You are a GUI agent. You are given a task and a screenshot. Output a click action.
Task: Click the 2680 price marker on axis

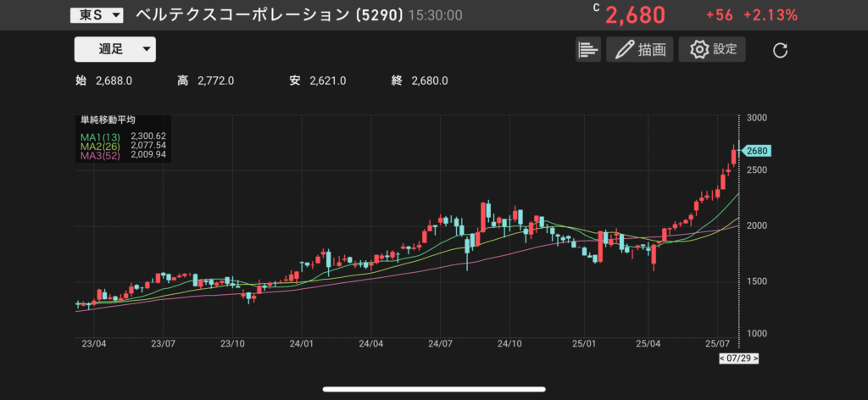[755, 151]
